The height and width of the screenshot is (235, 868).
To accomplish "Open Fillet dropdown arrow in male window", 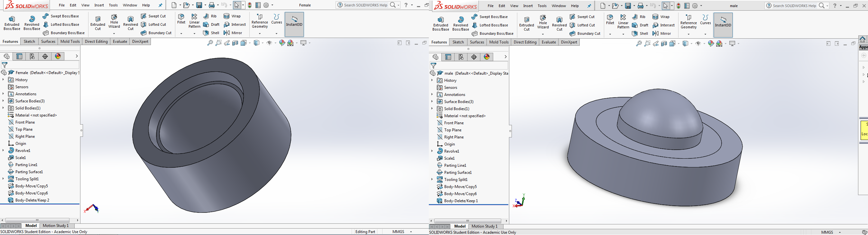I will (610, 34).
